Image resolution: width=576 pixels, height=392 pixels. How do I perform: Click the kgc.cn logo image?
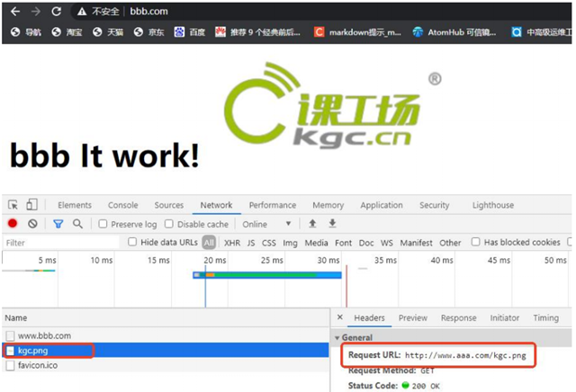point(332,104)
